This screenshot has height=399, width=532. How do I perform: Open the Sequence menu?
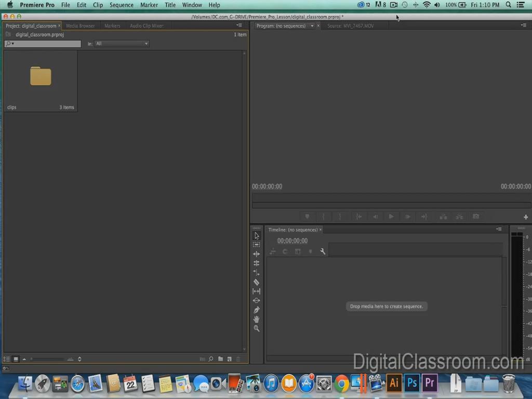121,5
